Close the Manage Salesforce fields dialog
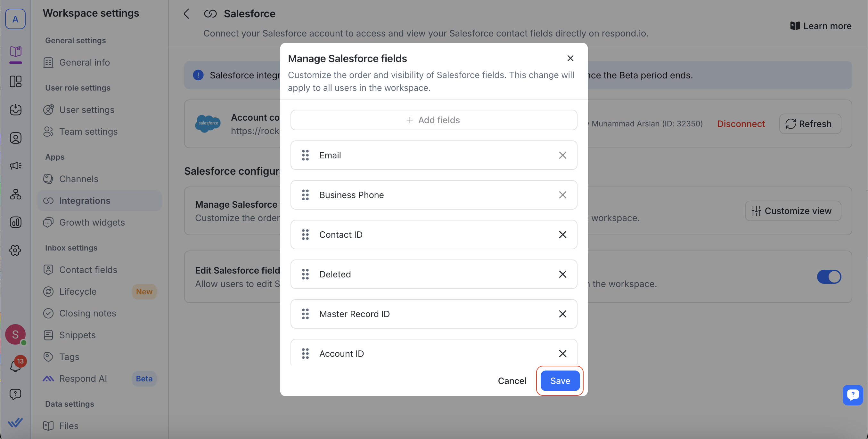868x439 pixels. pyautogui.click(x=570, y=59)
